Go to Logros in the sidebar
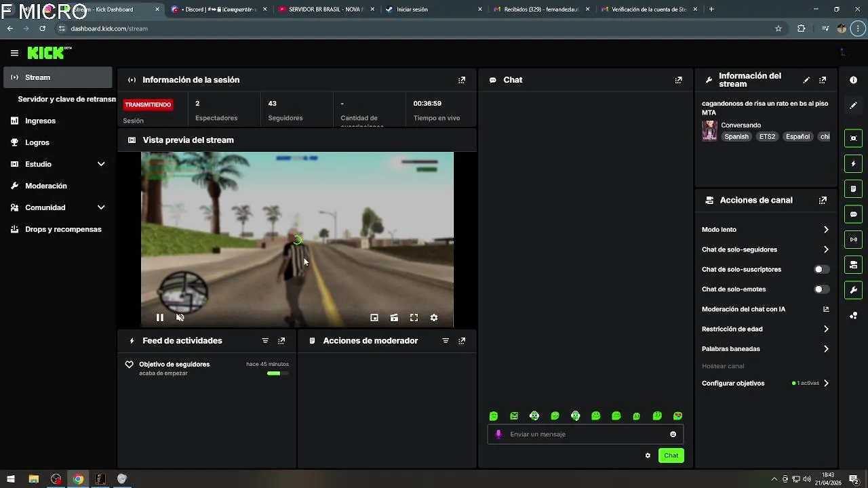The height and width of the screenshot is (488, 868). pyautogui.click(x=58, y=142)
